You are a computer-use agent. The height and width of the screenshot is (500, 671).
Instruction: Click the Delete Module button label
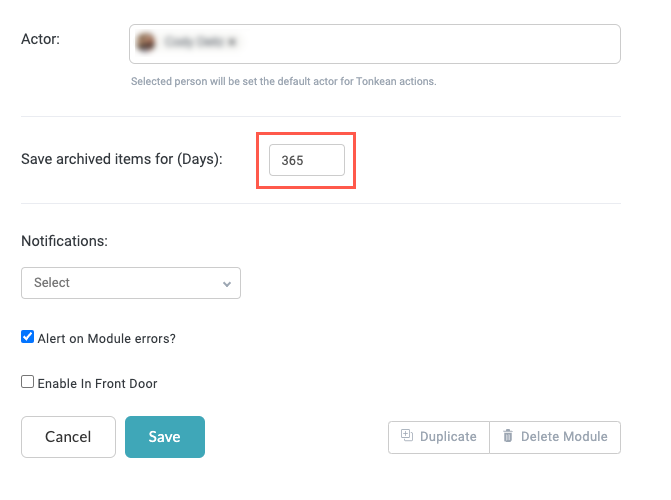pos(564,437)
